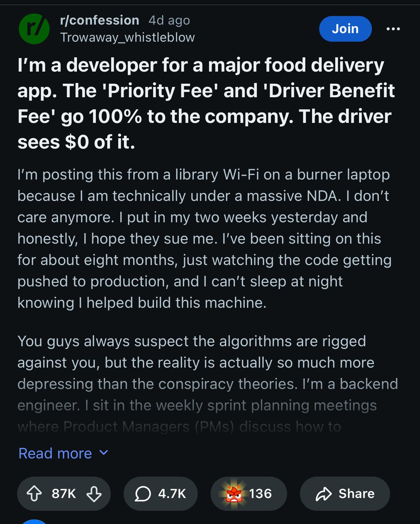
Task: Tap the comment bubble icon
Action: pyautogui.click(x=143, y=494)
